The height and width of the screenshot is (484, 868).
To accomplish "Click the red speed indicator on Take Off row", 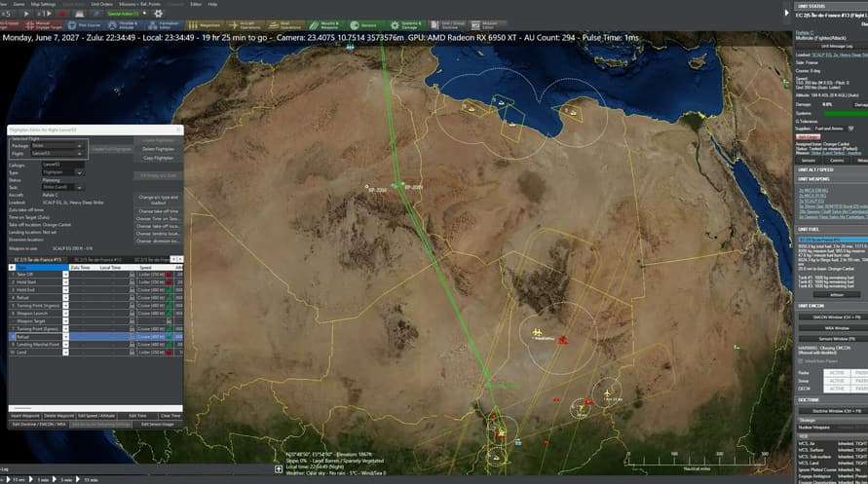I will tap(169, 275).
